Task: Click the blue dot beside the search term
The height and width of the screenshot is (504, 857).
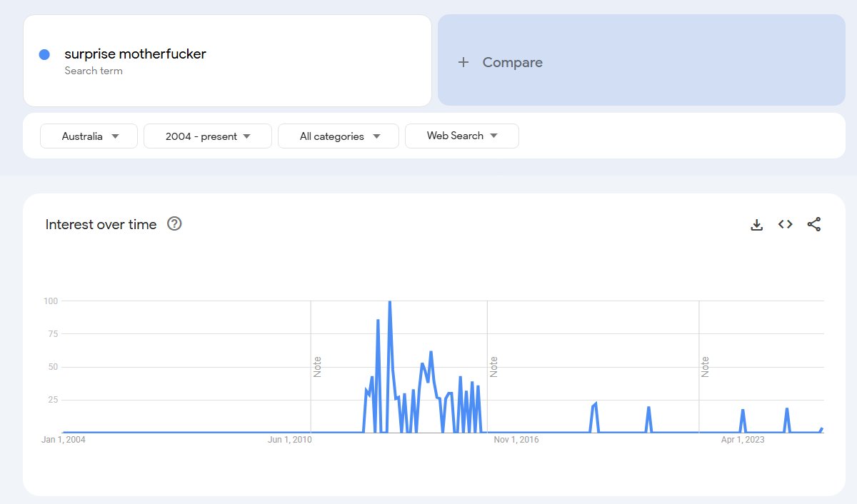Action: pyautogui.click(x=44, y=54)
